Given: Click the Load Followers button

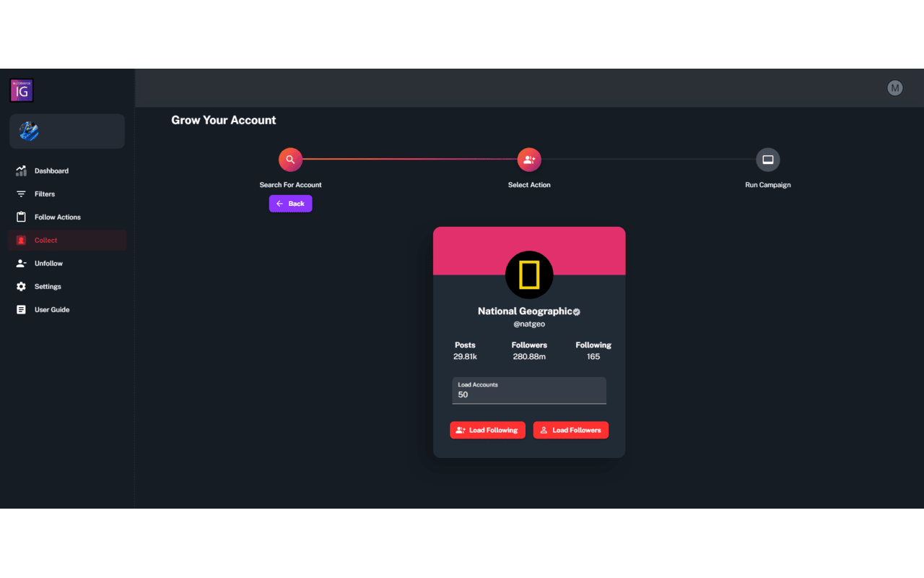Looking at the screenshot, I should coord(571,430).
